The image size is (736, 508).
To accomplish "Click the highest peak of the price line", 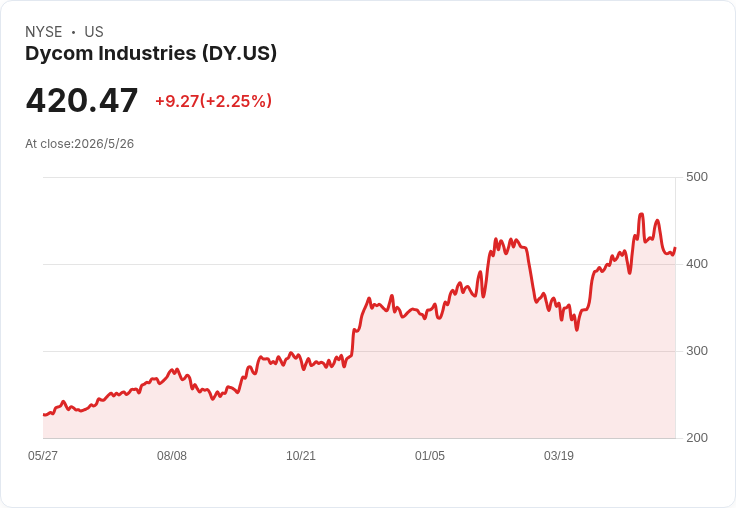I will (641, 214).
